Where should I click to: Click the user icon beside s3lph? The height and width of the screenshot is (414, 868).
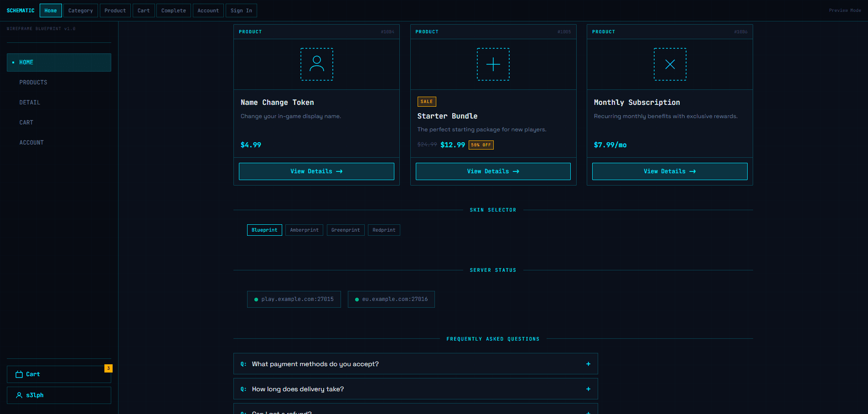click(x=19, y=395)
